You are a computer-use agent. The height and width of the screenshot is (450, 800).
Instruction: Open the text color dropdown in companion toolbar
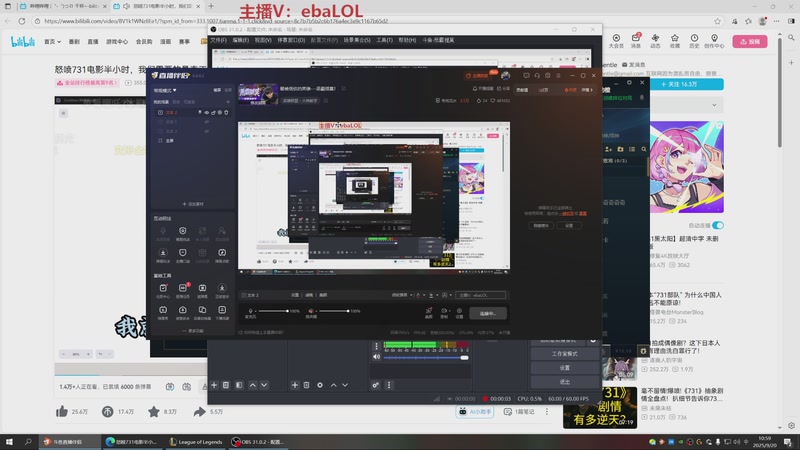click(420, 295)
